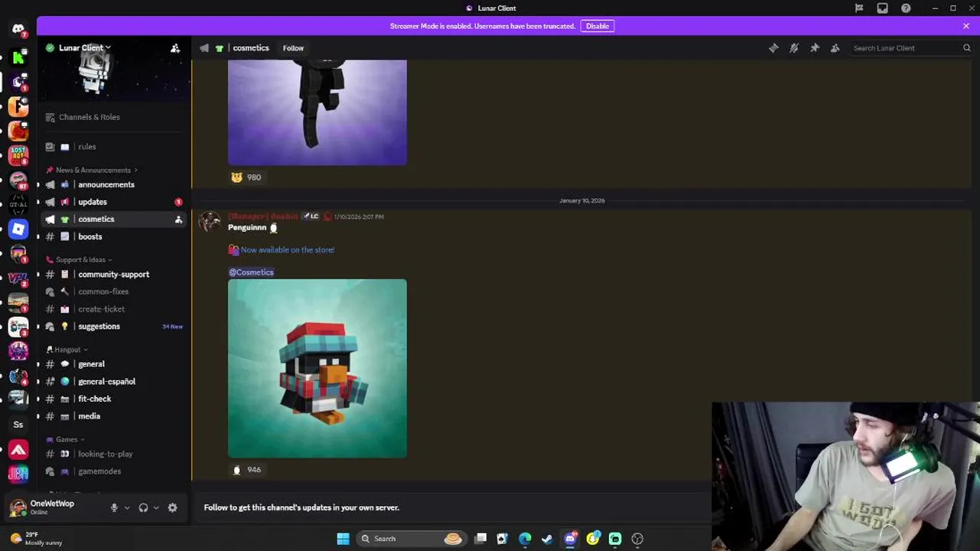The image size is (980, 551).
Task: Toggle member list icon in header
Action: click(x=835, y=48)
